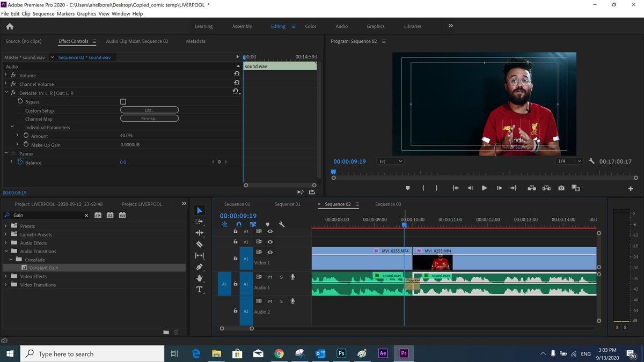
Task: Play the Program monitor
Action: click(x=484, y=188)
